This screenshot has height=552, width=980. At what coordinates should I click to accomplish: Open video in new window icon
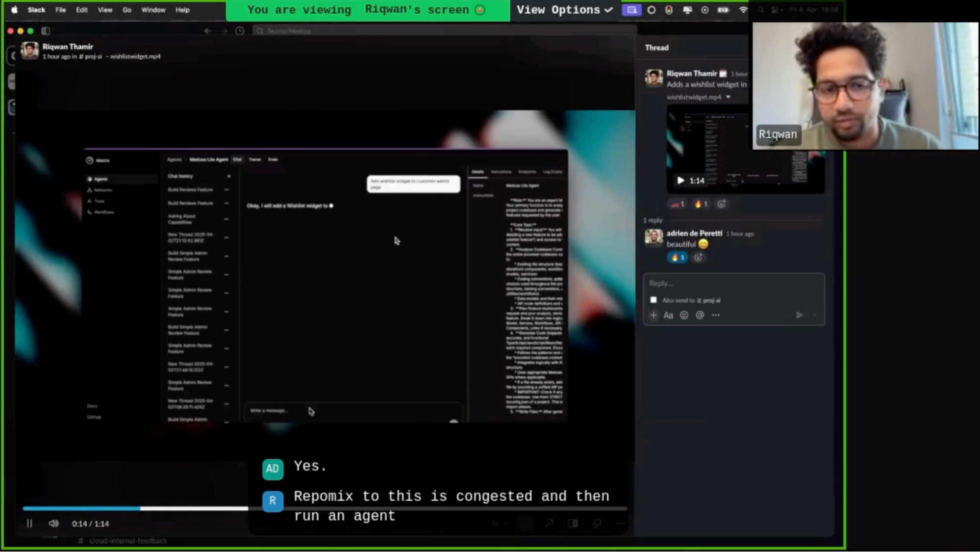pos(597,524)
